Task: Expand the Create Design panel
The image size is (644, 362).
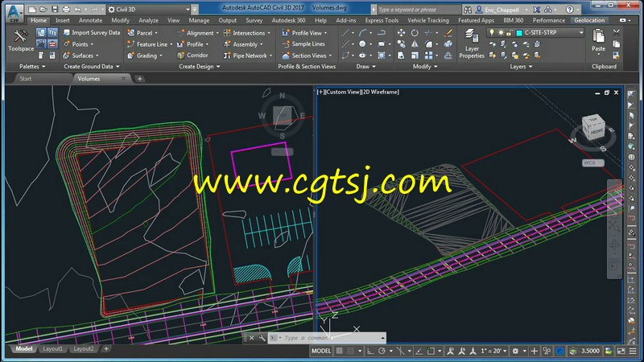Action: [x=199, y=67]
